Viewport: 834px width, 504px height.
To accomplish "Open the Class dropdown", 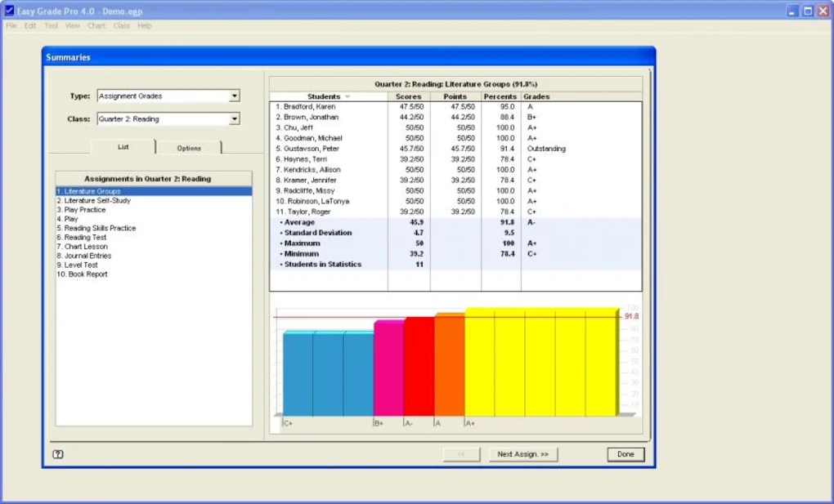I will pyautogui.click(x=235, y=118).
